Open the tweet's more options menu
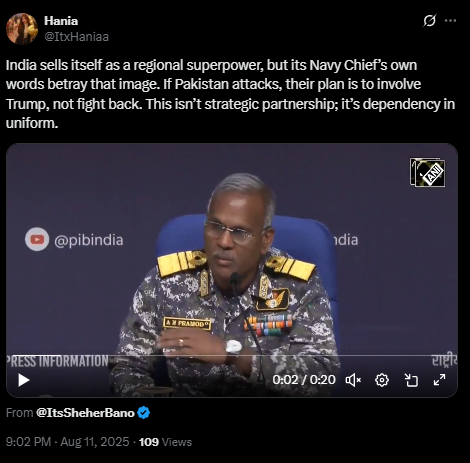This screenshot has width=470, height=463. pyautogui.click(x=450, y=21)
